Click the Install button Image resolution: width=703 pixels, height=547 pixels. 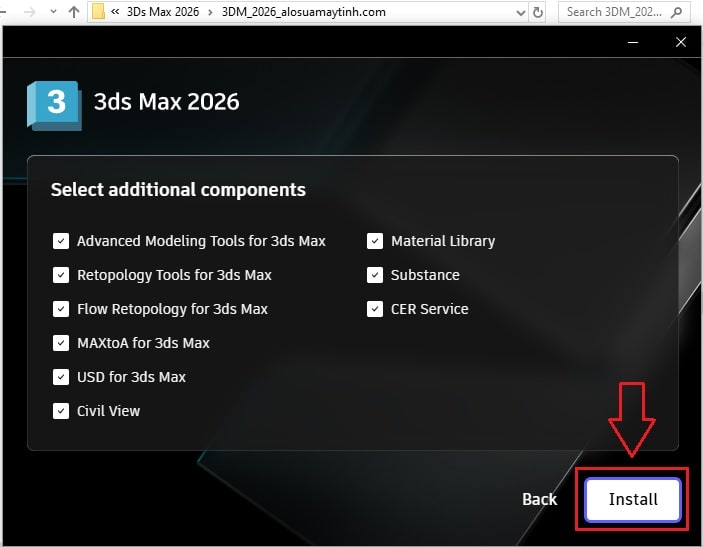click(633, 499)
